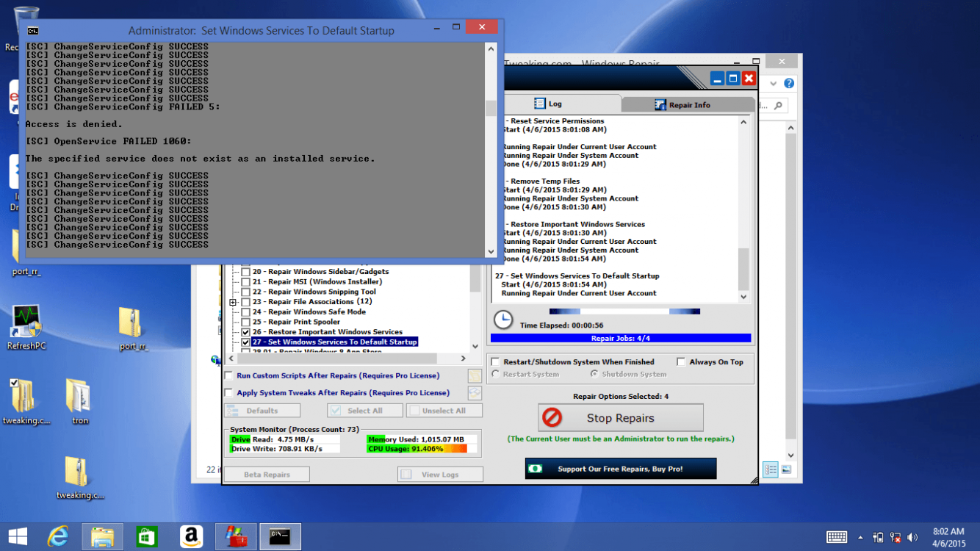Click the repair list scroll right arrow

pyautogui.click(x=464, y=359)
